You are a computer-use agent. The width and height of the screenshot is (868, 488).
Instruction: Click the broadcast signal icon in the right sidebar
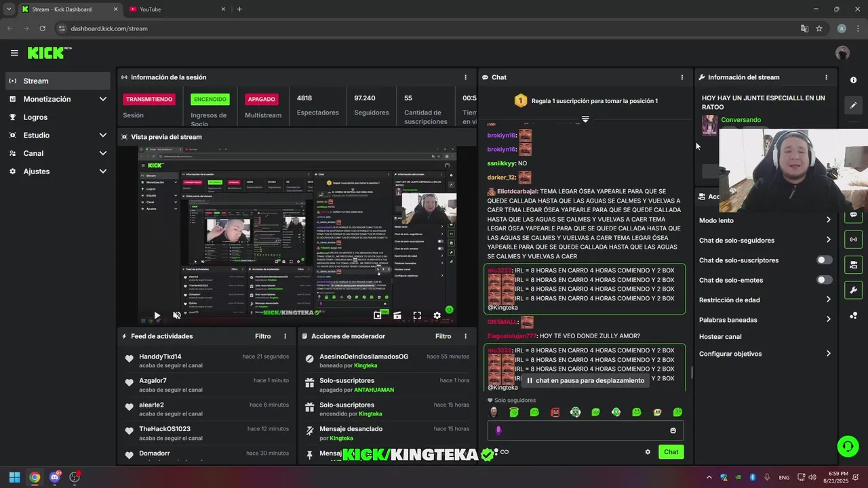[853, 239]
